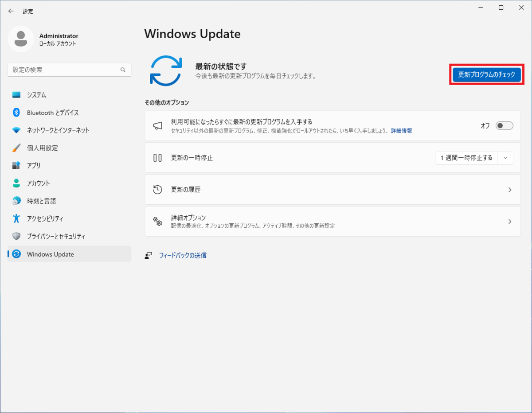Open 時刻と言語 settings category
The width and height of the screenshot is (532, 413).
[70, 201]
